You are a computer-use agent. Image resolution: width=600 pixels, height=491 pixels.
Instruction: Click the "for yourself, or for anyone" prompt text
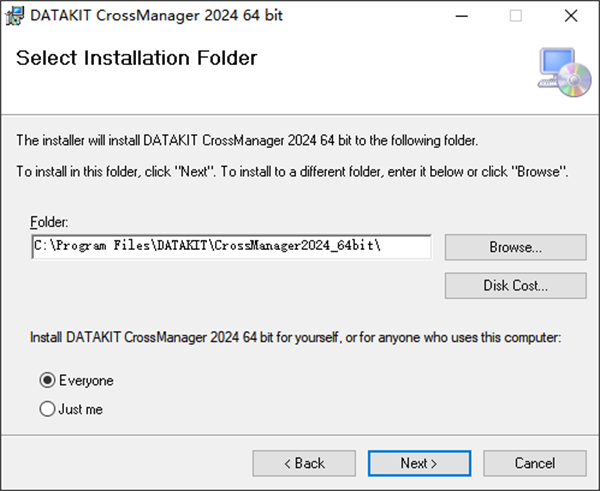[x=296, y=339]
